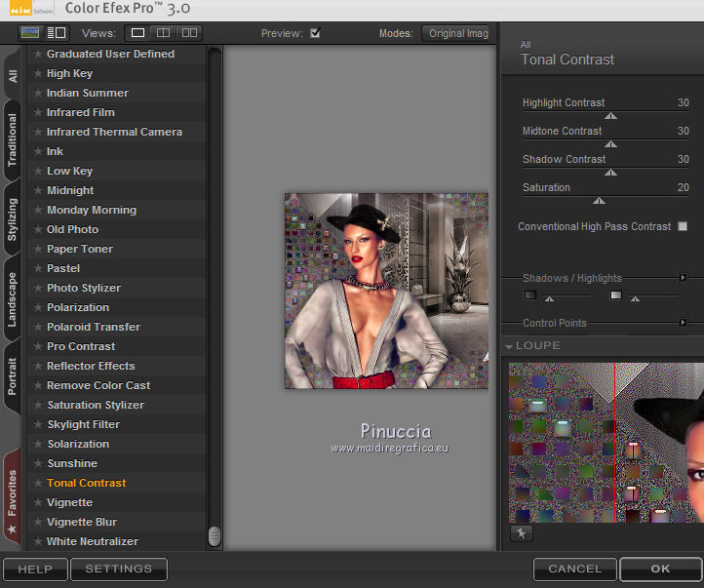Screen dimensions: 704x588
Task: Enable Conventional High Pass Contrast checkbox
Action: [x=683, y=226]
